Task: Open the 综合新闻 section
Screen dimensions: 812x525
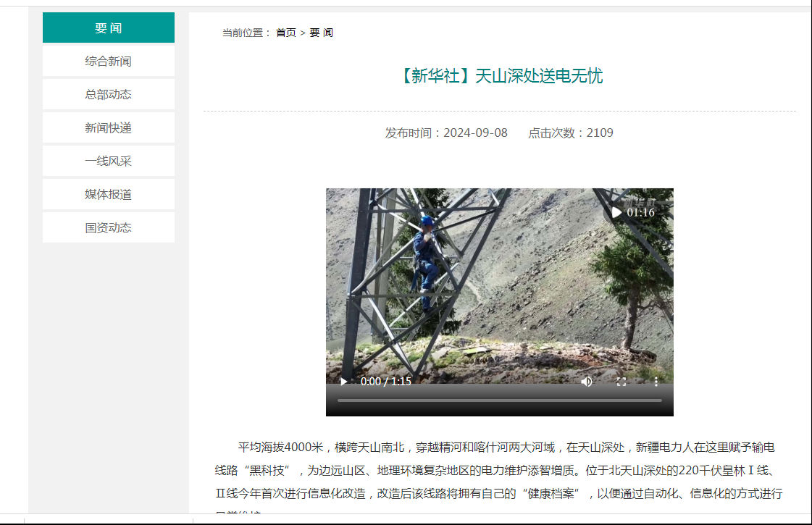Action: click(108, 61)
